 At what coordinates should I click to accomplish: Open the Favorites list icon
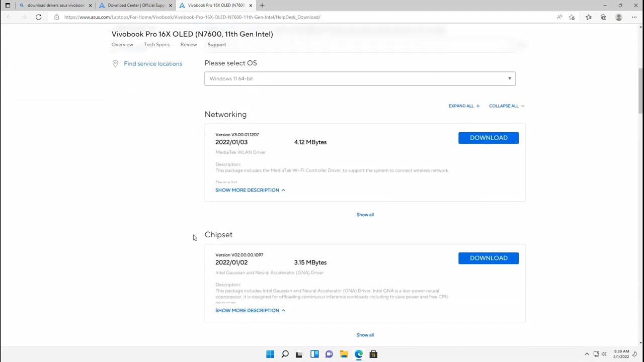pos(589,17)
